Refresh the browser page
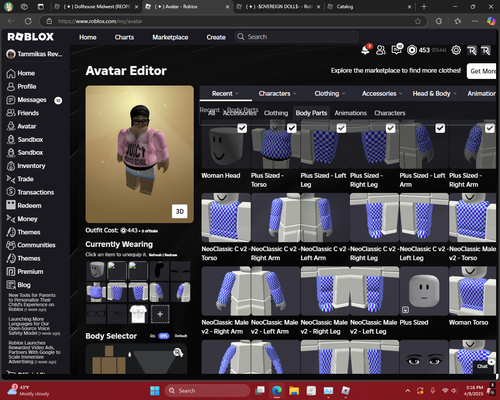This screenshot has width=500, height=400. pos(28,21)
